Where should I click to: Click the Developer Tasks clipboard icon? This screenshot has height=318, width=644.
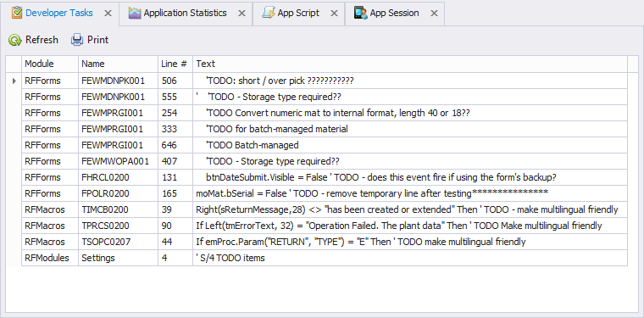coord(17,14)
